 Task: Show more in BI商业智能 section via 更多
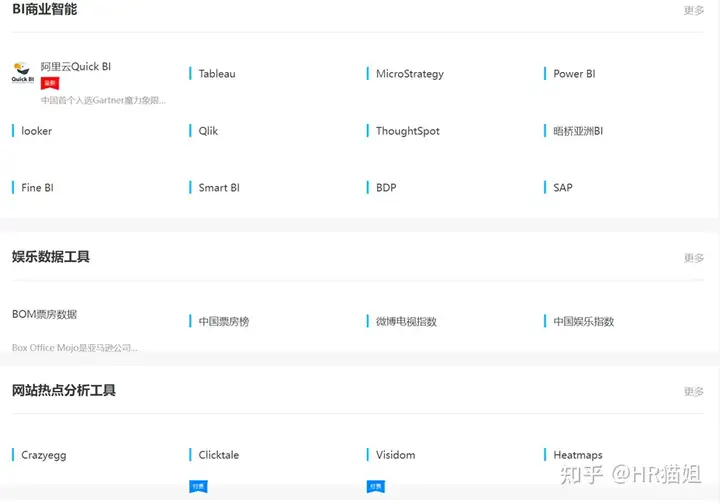tap(693, 10)
